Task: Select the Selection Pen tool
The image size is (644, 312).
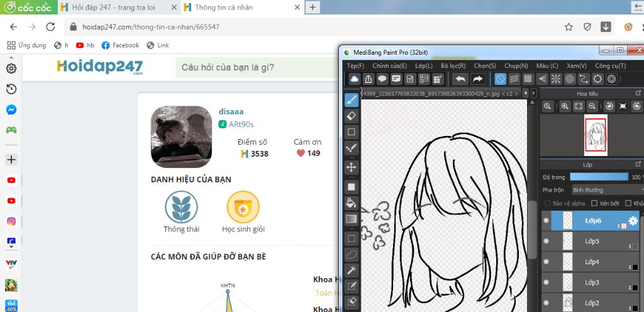Action: [x=351, y=286]
